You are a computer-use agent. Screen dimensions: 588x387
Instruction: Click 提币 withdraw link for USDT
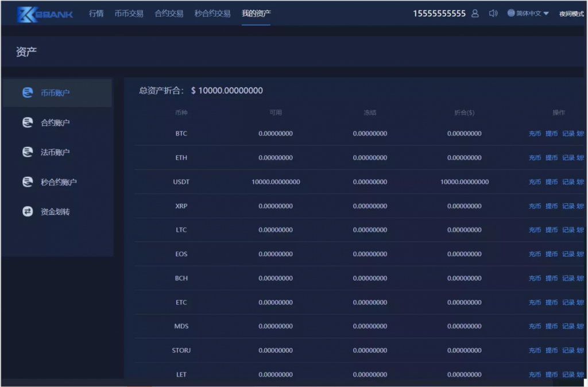[551, 182]
